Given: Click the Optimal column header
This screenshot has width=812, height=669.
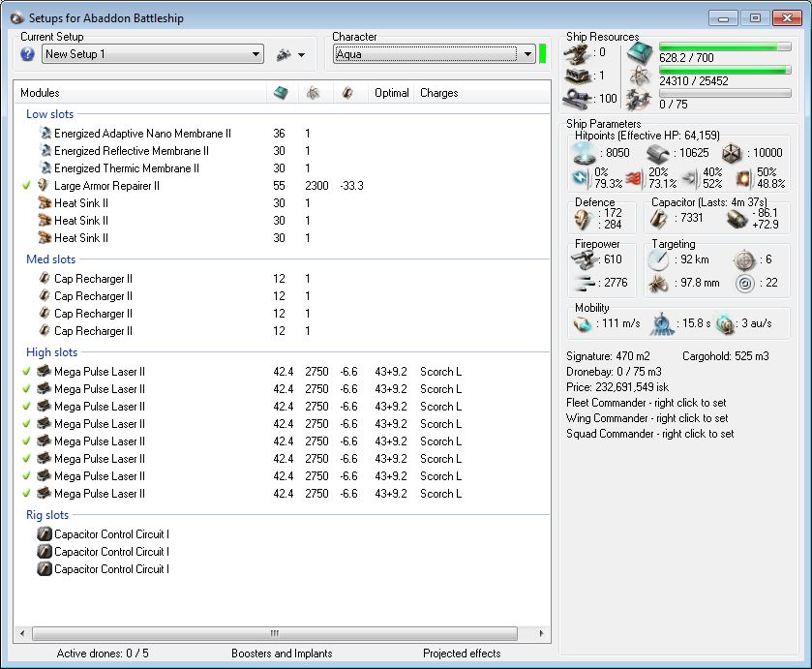Looking at the screenshot, I should [392, 93].
